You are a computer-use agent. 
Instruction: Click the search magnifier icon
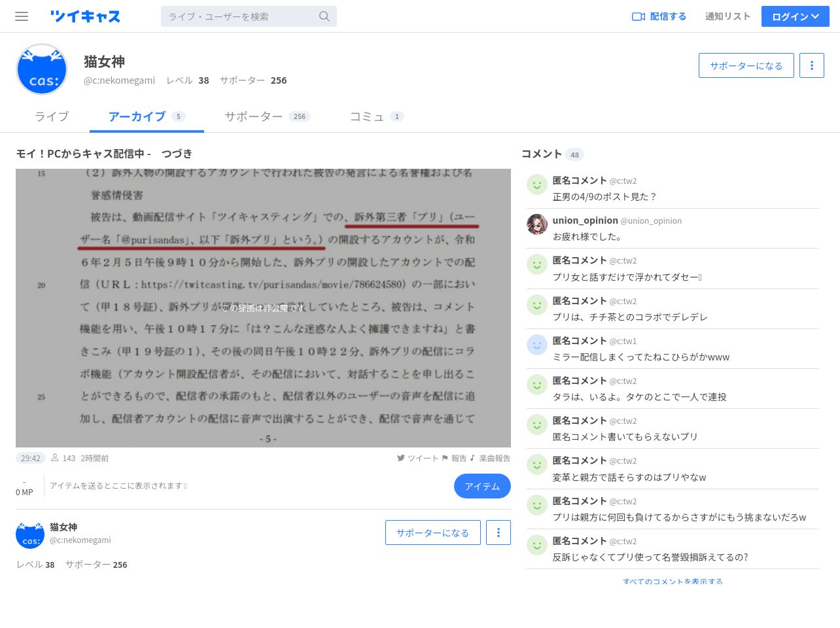tap(324, 16)
